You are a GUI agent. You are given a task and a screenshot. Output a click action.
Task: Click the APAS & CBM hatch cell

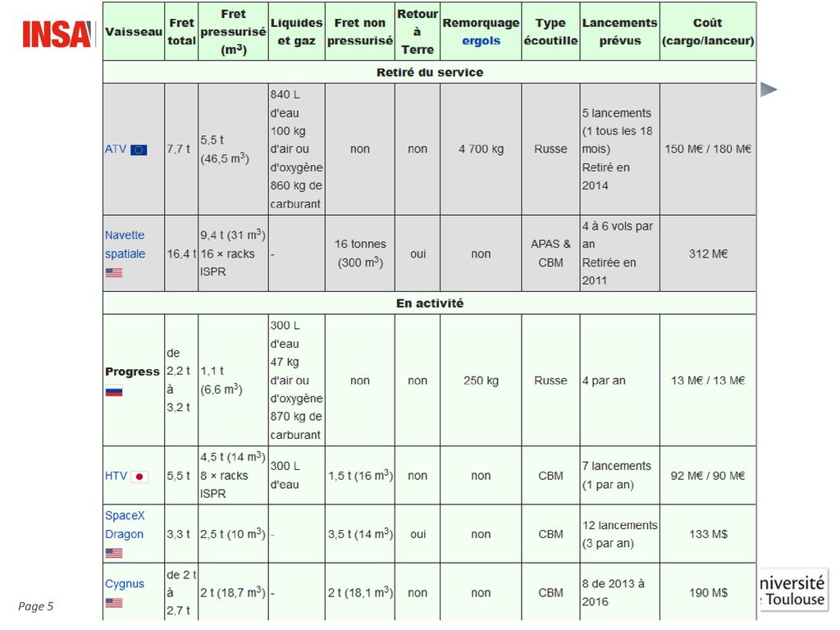tap(550, 254)
